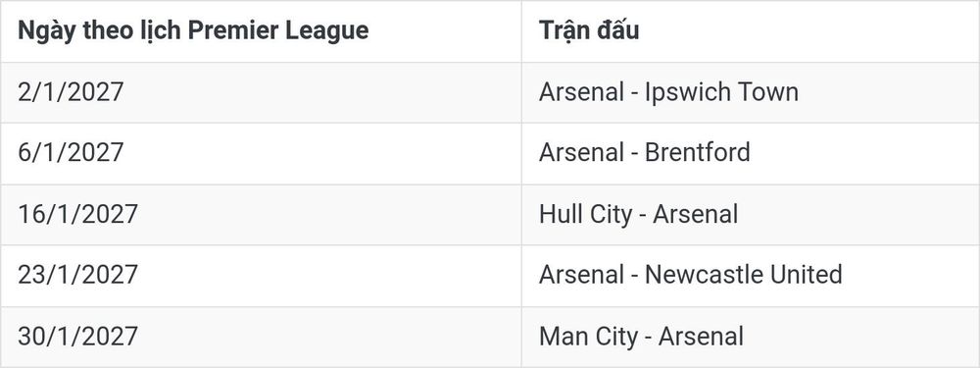Click the Man City - Arsenal match
This screenshot has width=980, height=368.
point(641,337)
